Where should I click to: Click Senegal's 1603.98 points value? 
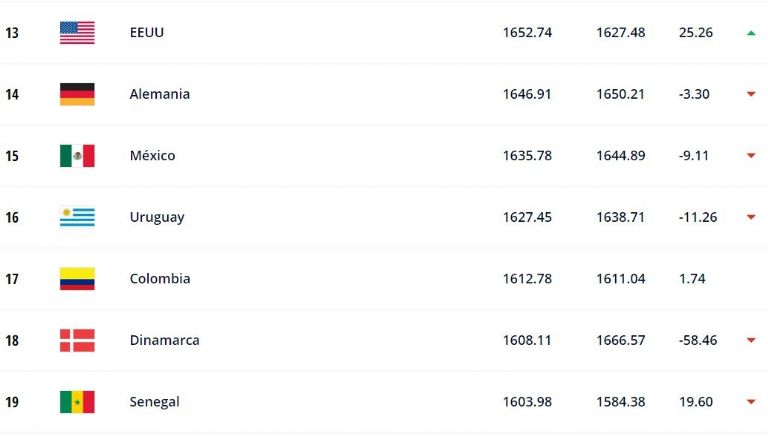527,402
